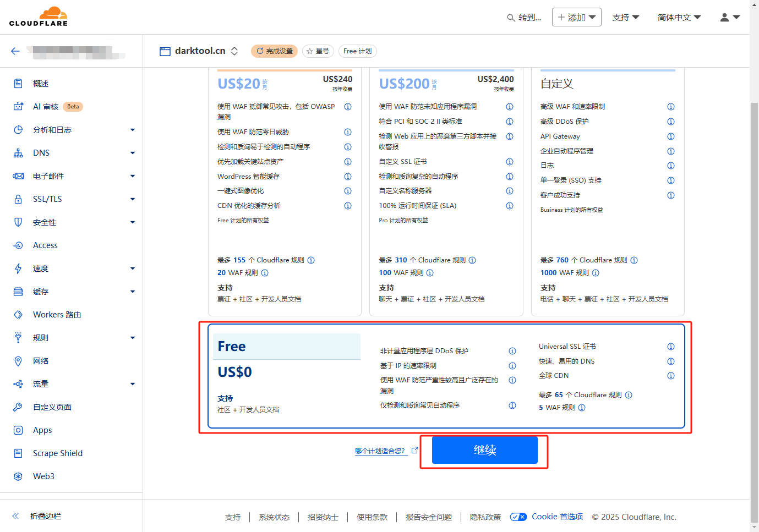The height and width of the screenshot is (532, 759).
Task: Click the Web3 icon in sidebar
Action: point(18,476)
